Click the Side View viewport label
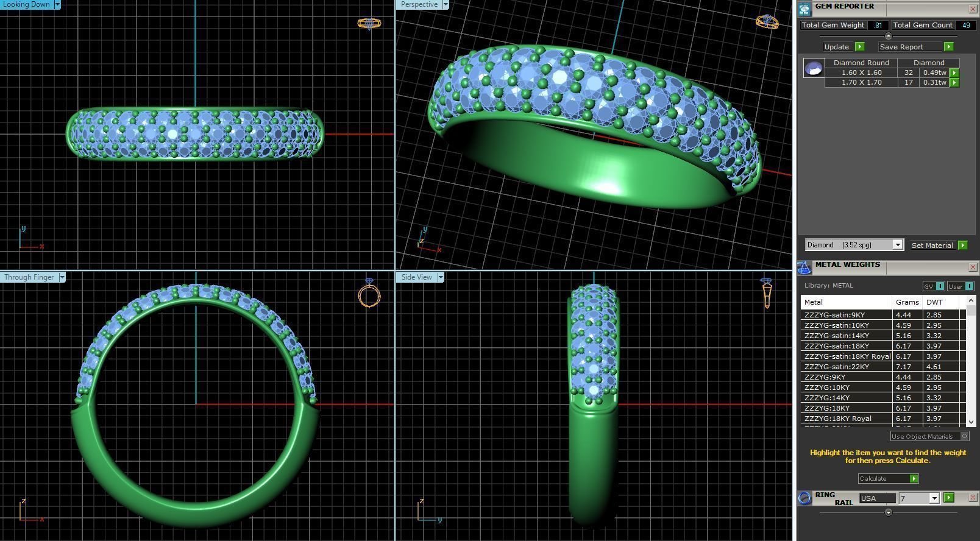Image resolution: width=980 pixels, height=541 pixels. click(x=416, y=277)
